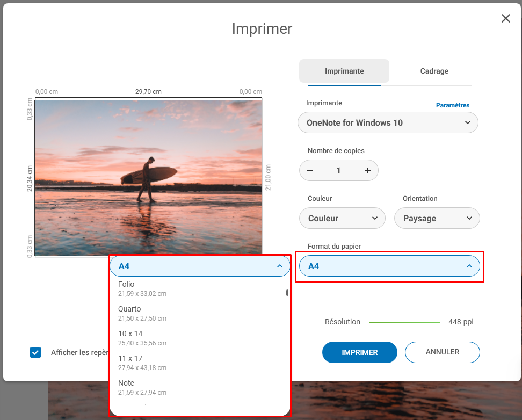Open the Paramètres link
Viewport: 522px width, 420px height.
452,105
